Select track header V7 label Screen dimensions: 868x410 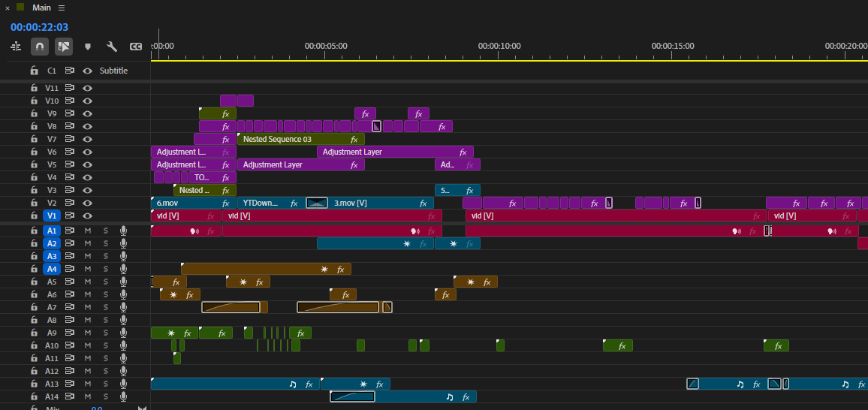[x=52, y=139]
